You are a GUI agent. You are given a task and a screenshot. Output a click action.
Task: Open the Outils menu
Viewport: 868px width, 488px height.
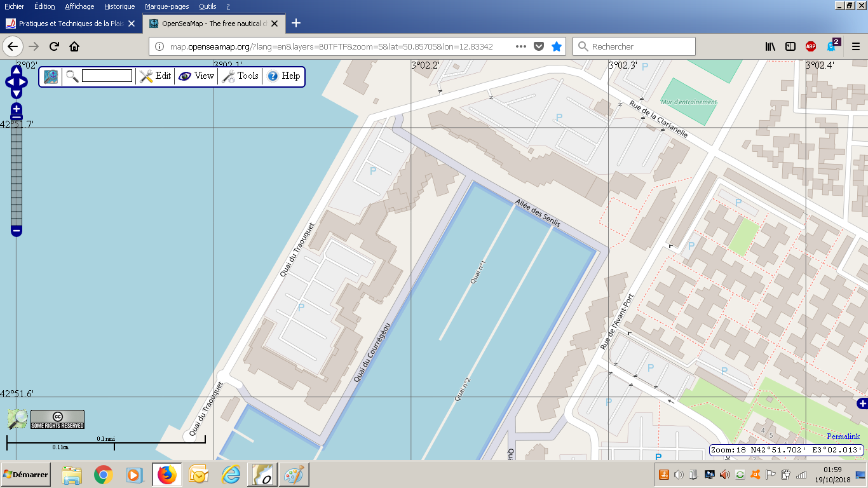(207, 6)
